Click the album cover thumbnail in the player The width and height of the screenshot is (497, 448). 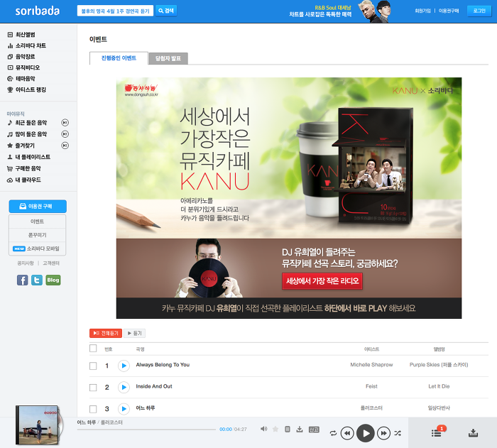click(38, 425)
